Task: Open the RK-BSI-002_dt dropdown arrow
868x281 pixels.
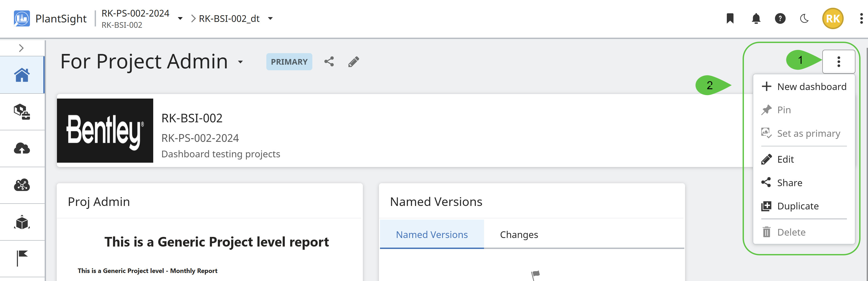Action: click(x=270, y=18)
